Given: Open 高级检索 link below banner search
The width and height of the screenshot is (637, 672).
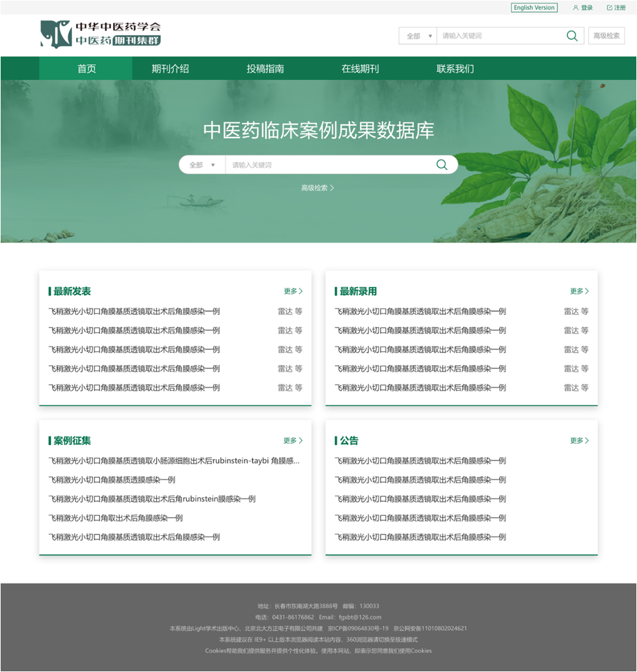Looking at the screenshot, I should pos(318,188).
